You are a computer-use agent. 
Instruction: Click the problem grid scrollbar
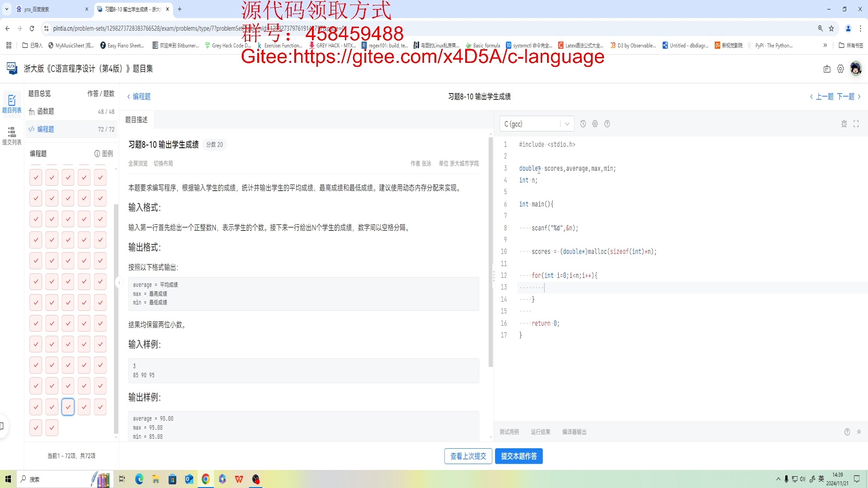coord(116,319)
